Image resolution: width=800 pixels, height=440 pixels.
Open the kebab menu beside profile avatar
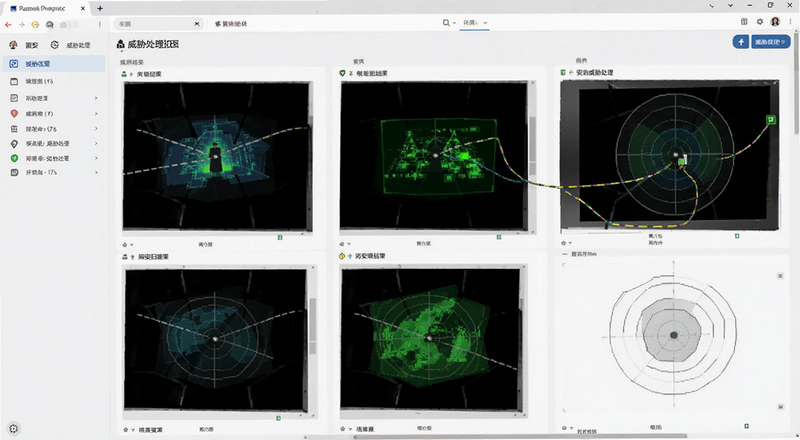[790, 21]
